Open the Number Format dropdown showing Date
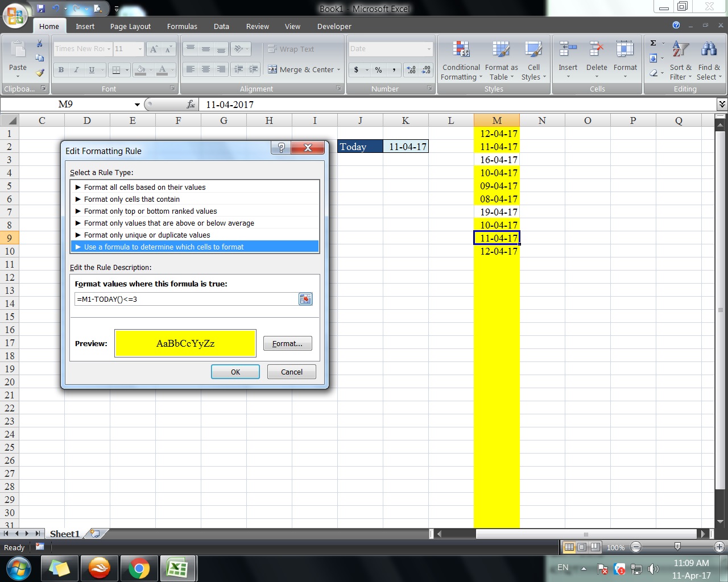This screenshot has width=728, height=582. [x=429, y=49]
